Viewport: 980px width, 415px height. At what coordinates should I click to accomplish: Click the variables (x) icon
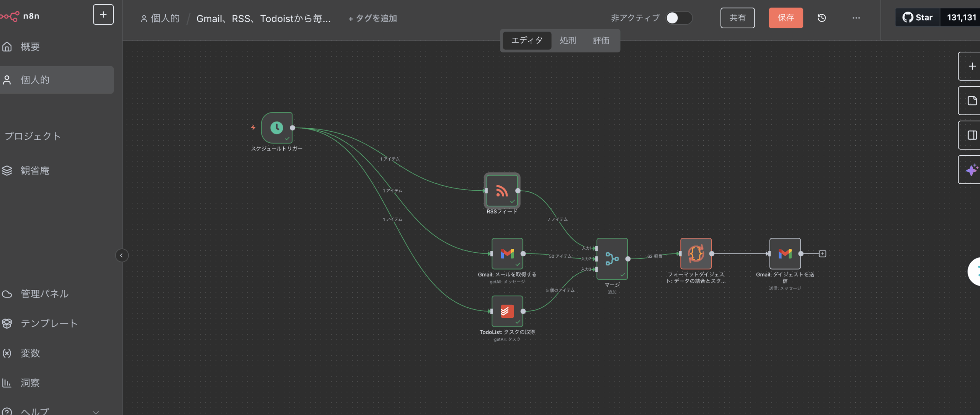pos(7,353)
